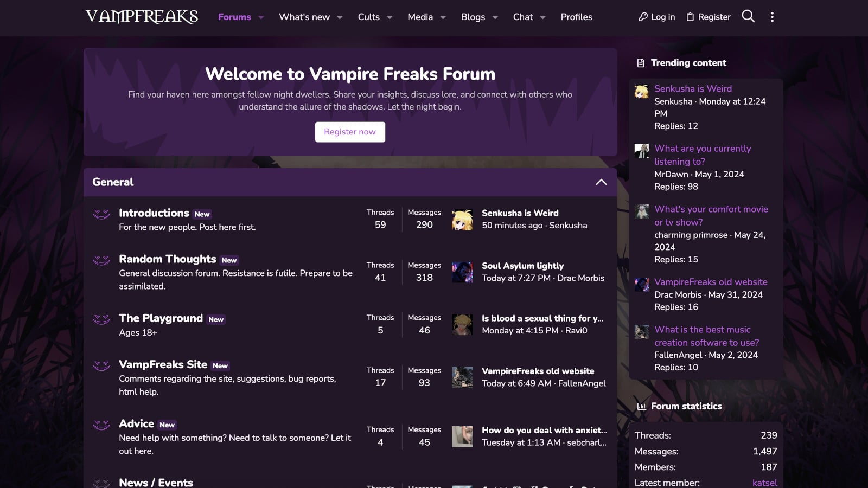Click sebcharl's avatar in the Advice row
This screenshot has width=868, height=488.
tap(462, 436)
